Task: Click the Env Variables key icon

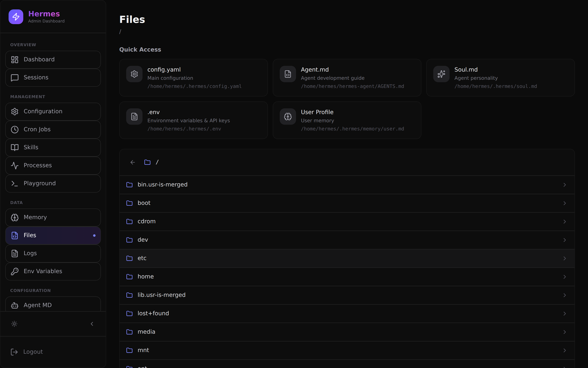Action: [x=15, y=272]
